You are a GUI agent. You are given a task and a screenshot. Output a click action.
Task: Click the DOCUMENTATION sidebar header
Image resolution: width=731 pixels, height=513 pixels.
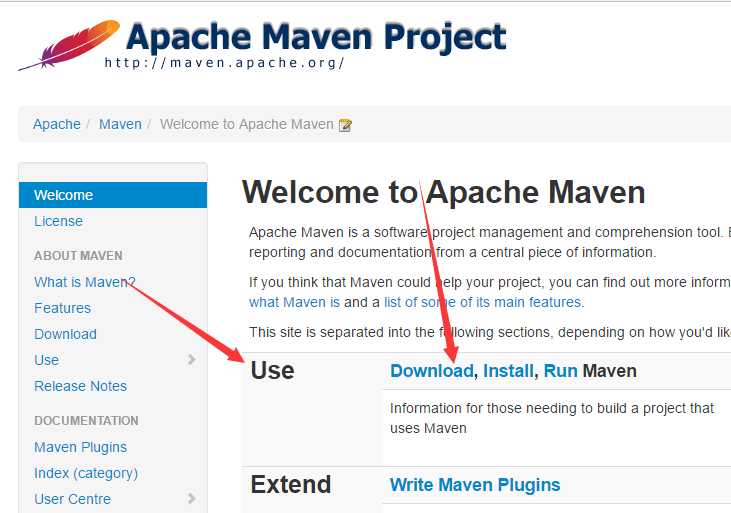coord(86,421)
